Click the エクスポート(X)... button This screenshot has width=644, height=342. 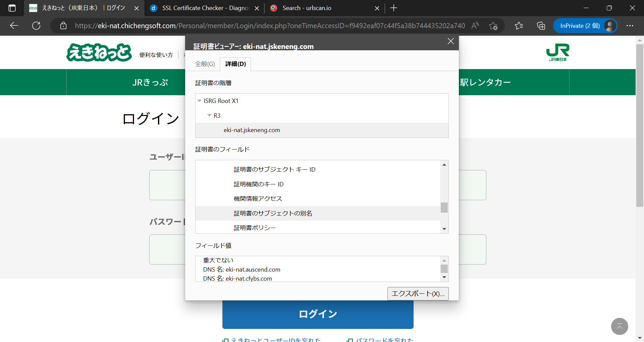point(418,294)
